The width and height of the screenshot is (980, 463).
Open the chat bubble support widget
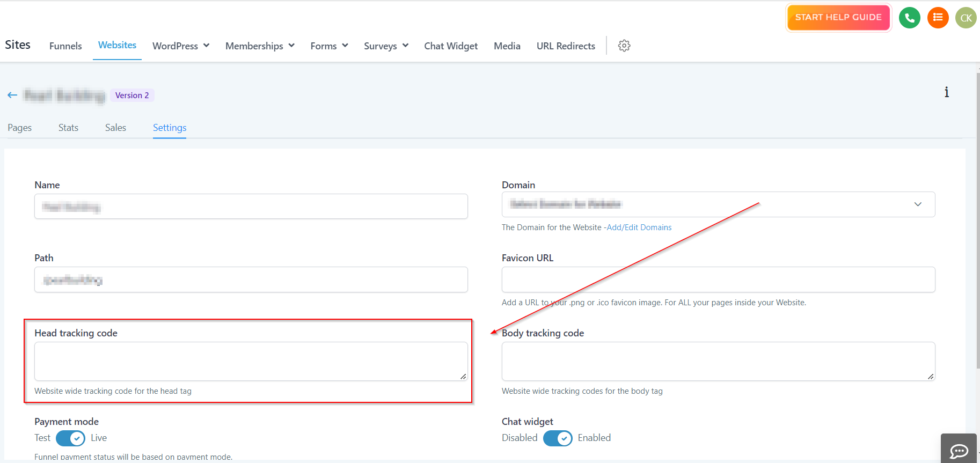pos(959,450)
